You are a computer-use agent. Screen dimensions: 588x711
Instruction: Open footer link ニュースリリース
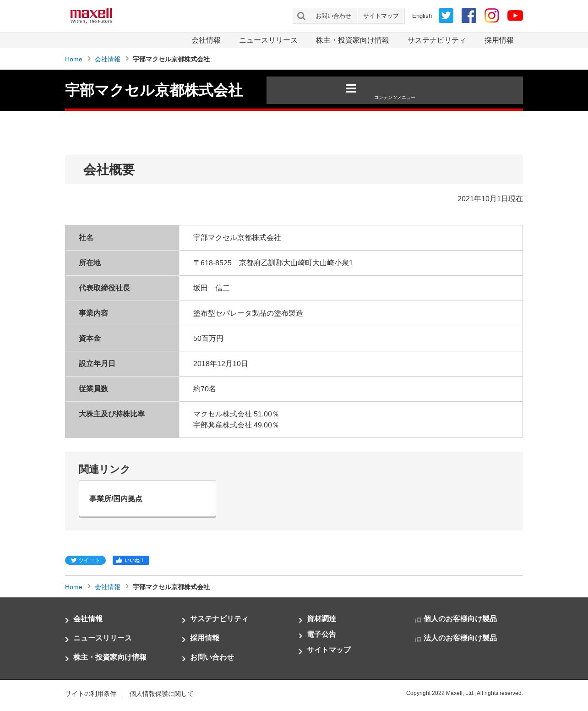click(103, 638)
